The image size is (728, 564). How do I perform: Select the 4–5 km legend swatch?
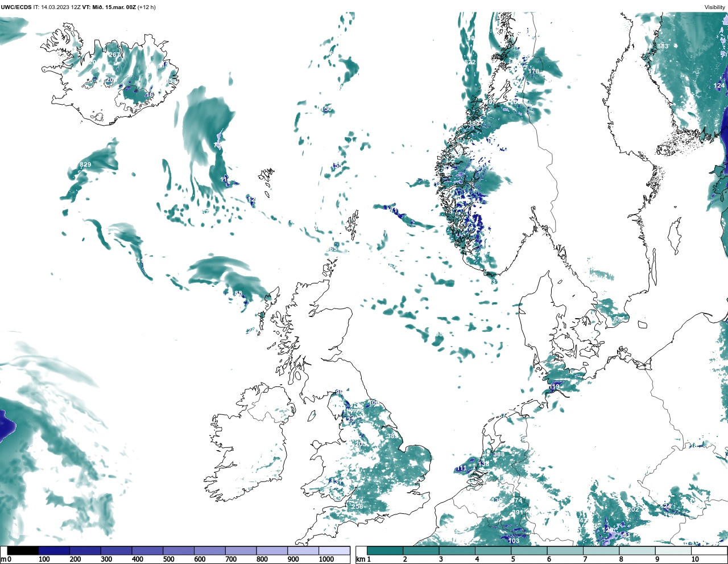pos(493,551)
